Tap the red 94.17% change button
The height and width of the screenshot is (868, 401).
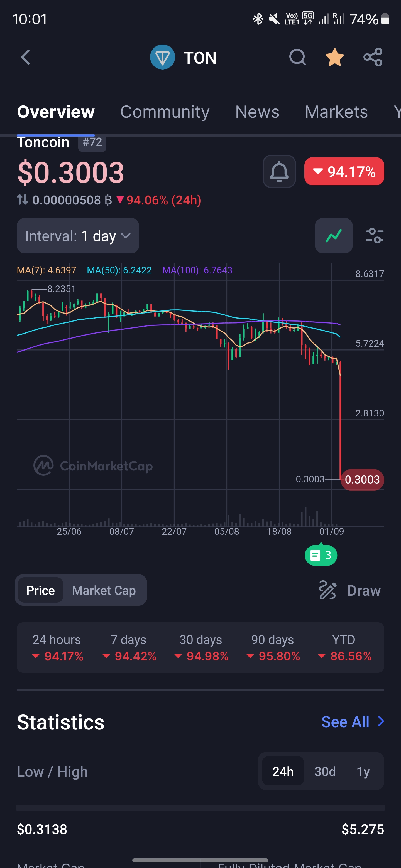[344, 171]
